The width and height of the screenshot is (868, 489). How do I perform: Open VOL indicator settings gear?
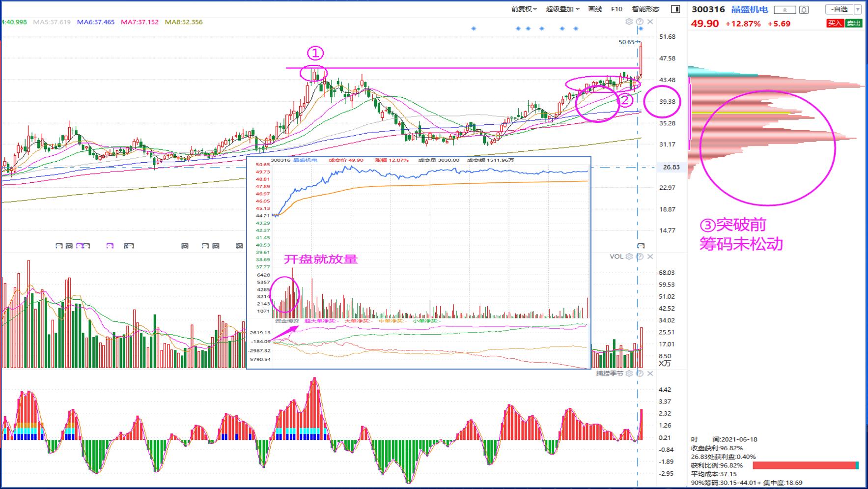tap(629, 257)
